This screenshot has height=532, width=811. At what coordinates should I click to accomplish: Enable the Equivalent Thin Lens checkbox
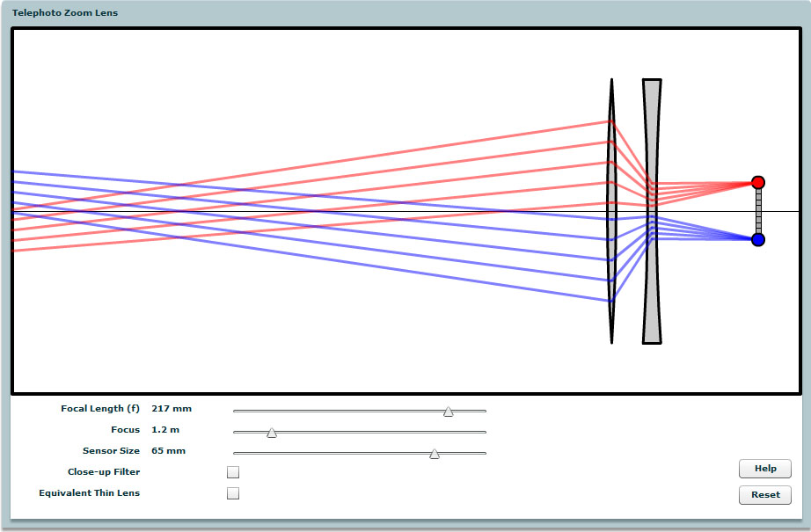(x=233, y=493)
